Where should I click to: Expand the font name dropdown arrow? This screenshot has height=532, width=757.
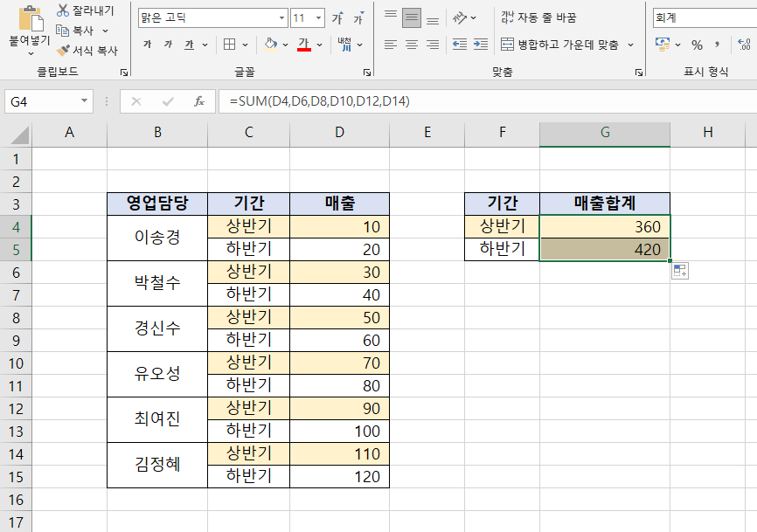(282, 18)
